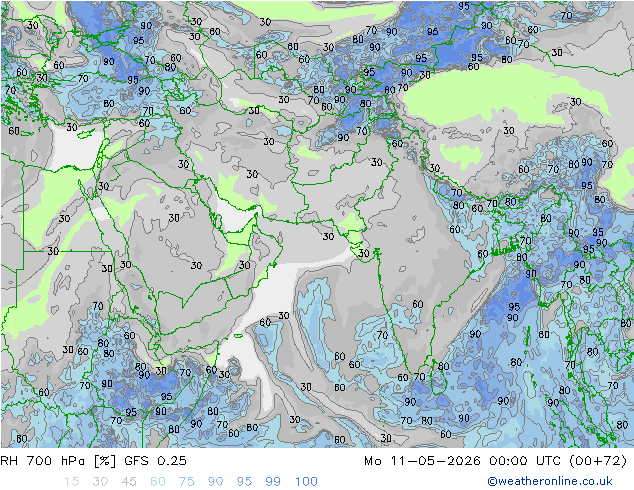Select the legend value 75
The image size is (634, 490).
(x=186, y=481)
